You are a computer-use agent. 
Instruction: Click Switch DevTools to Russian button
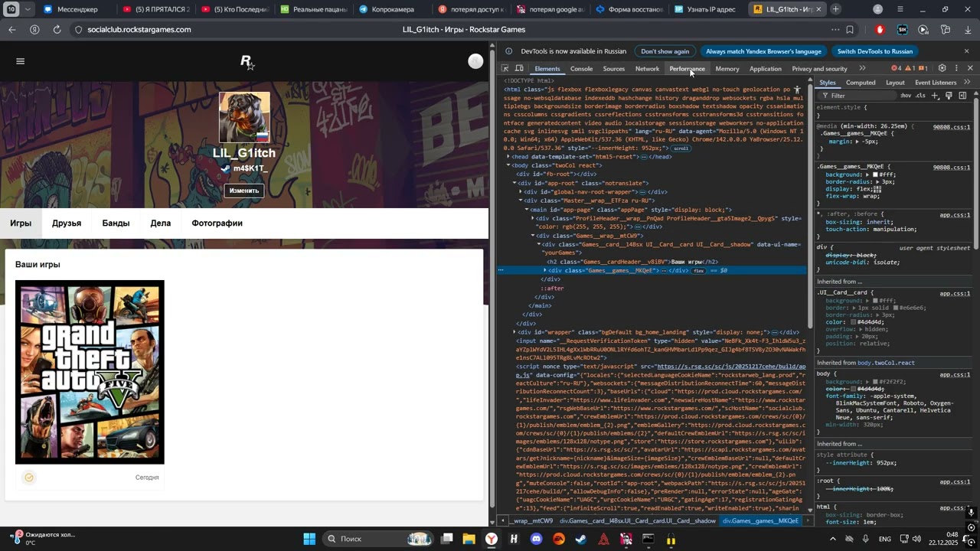pos(875,51)
